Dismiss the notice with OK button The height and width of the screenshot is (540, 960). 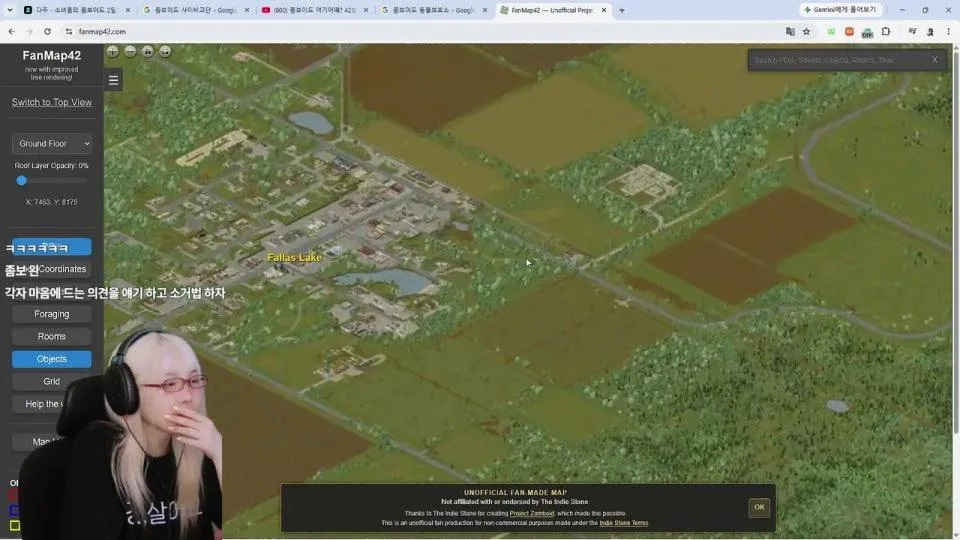(x=759, y=507)
